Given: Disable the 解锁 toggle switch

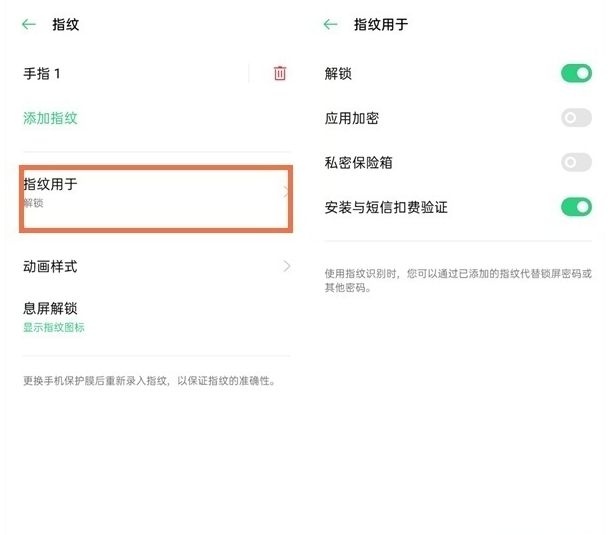Looking at the screenshot, I should (x=576, y=73).
